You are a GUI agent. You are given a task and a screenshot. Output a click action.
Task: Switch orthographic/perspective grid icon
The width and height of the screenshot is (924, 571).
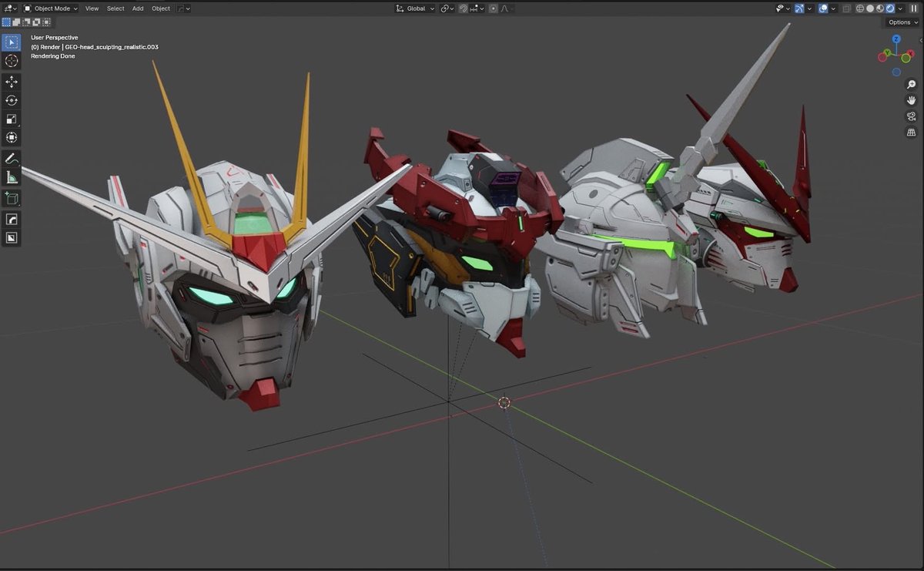tap(912, 133)
